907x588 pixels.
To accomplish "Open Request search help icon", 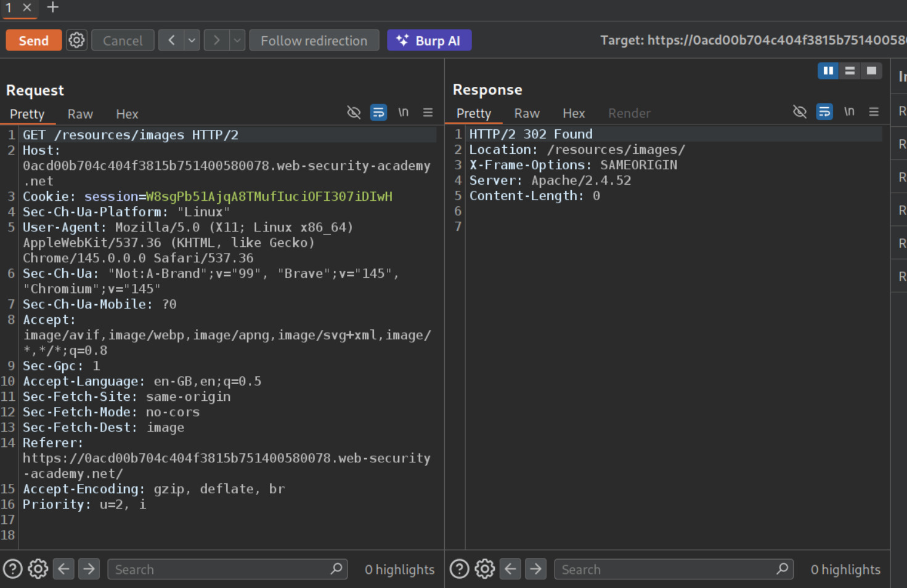I will (x=13, y=569).
